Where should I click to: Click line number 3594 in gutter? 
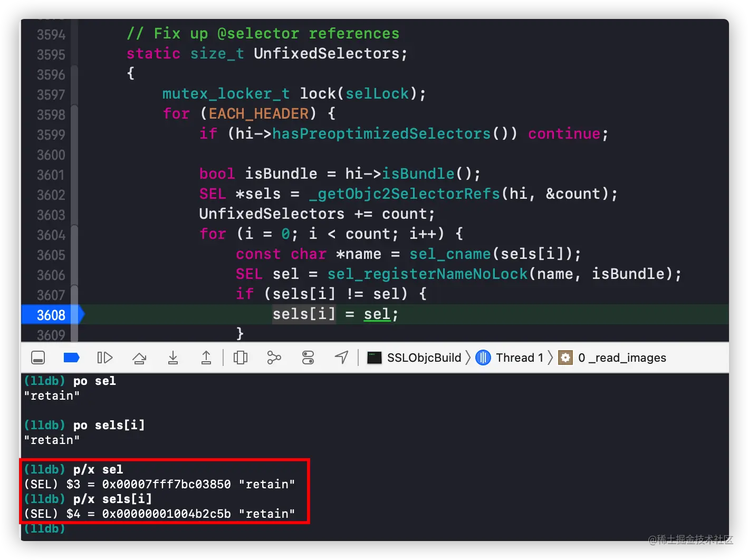coord(51,35)
